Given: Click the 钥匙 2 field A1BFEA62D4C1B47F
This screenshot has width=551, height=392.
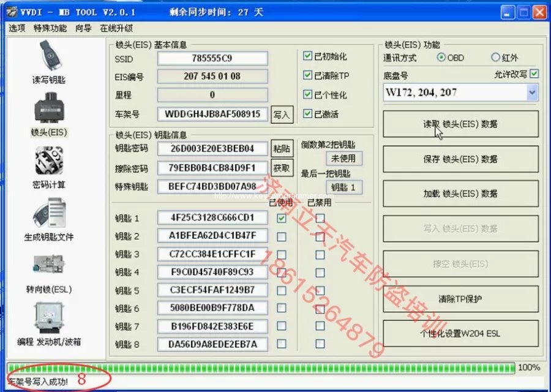Looking at the screenshot, I should (x=212, y=236).
